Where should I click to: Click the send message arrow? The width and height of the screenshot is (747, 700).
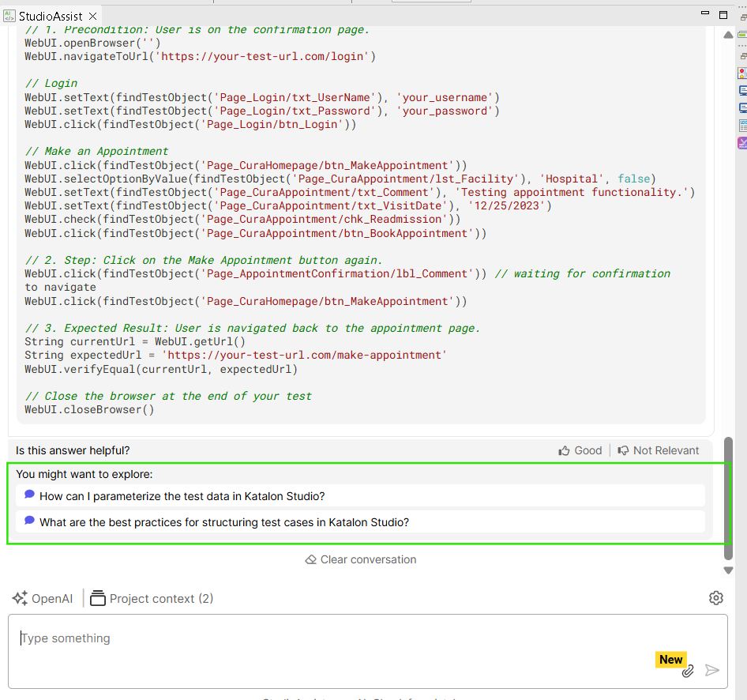point(711,671)
